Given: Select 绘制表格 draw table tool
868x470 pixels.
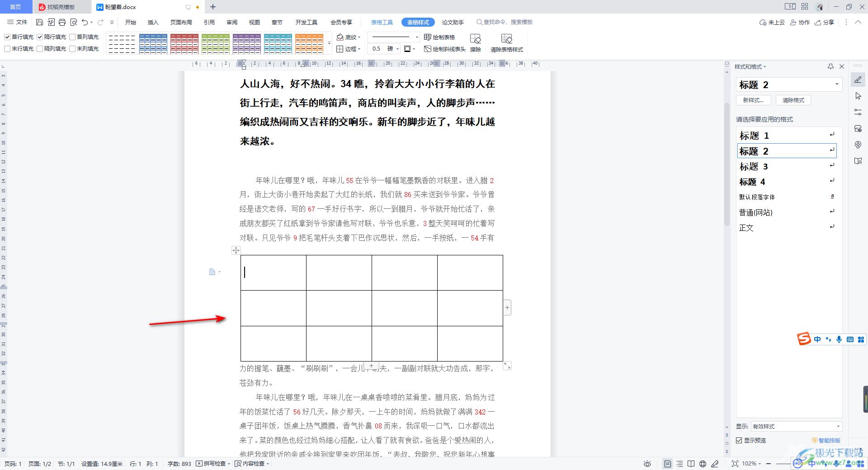Looking at the screenshot, I should click(x=439, y=37).
